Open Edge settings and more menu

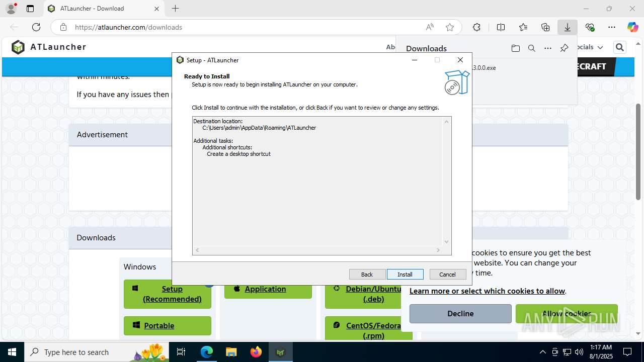612,27
